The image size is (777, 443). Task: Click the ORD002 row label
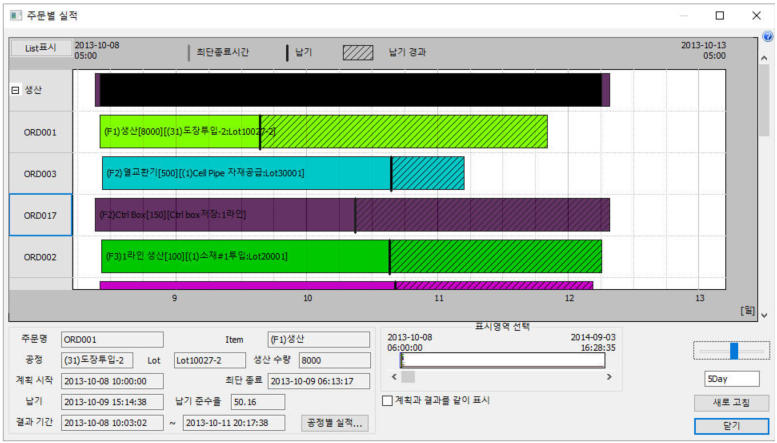[x=40, y=257]
